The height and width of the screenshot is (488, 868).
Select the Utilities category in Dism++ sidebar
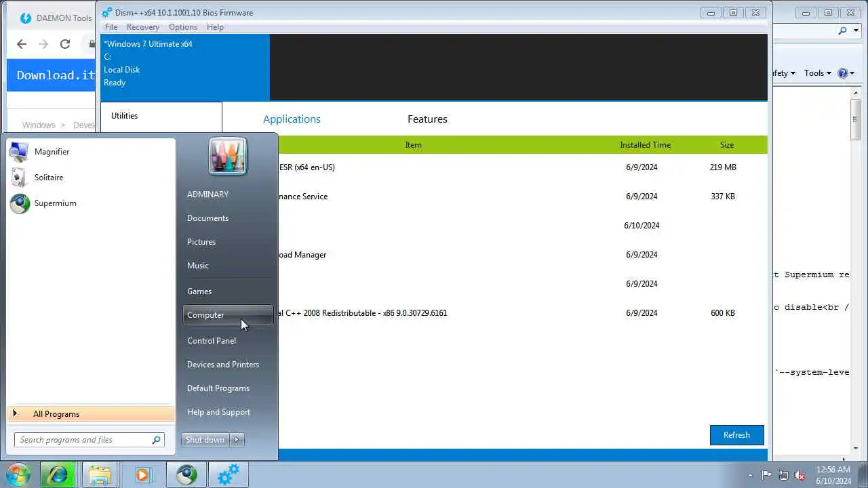click(161, 116)
